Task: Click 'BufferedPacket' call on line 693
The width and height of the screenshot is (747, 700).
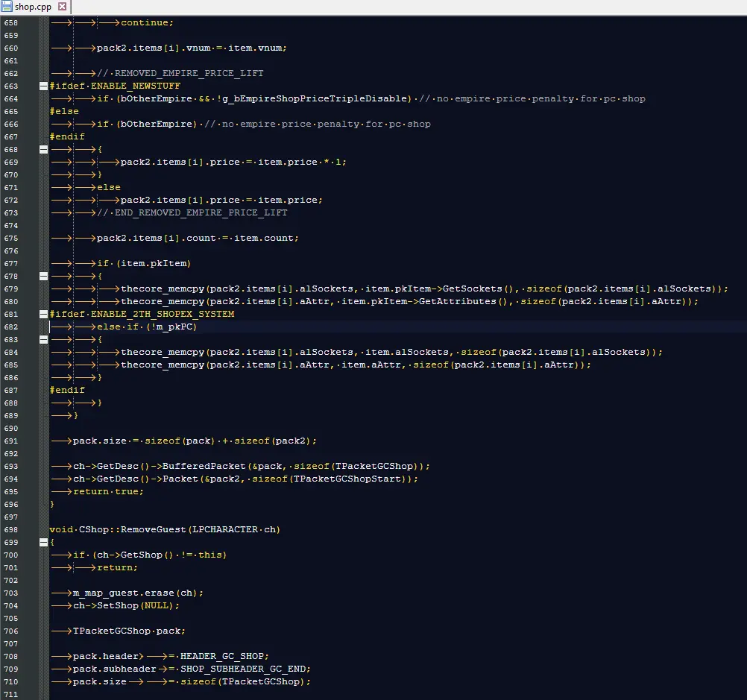Action: [204, 467]
